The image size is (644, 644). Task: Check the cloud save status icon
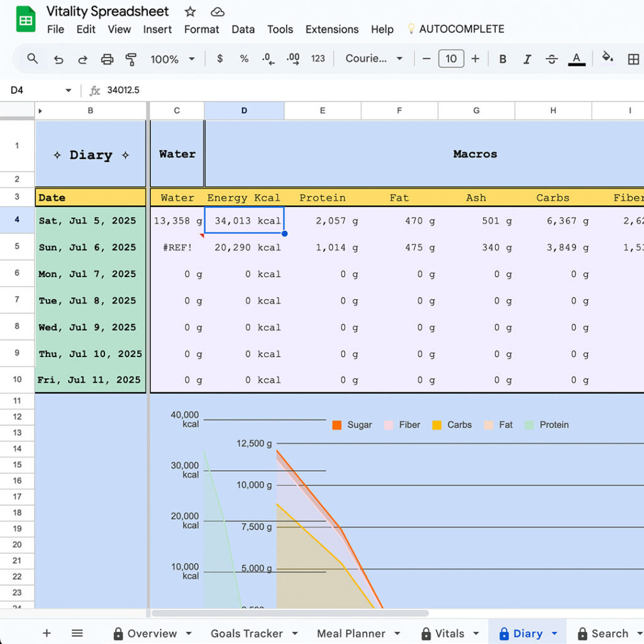[x=217, y=12]
